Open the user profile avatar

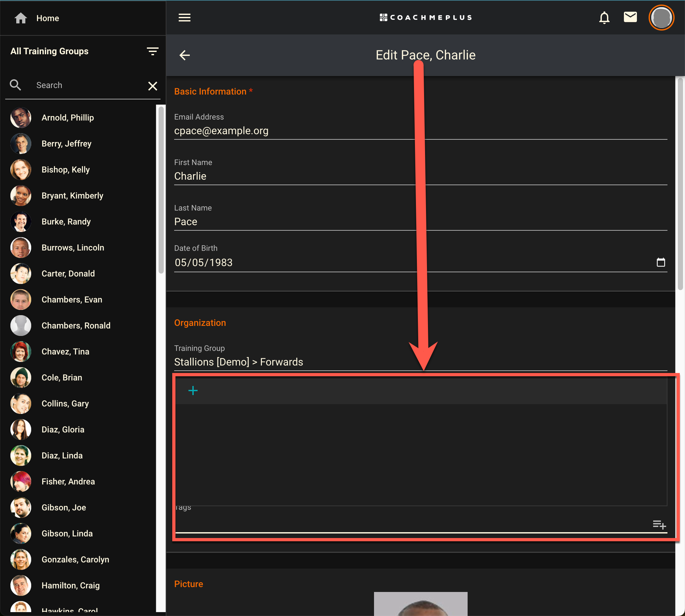[661, 18]
